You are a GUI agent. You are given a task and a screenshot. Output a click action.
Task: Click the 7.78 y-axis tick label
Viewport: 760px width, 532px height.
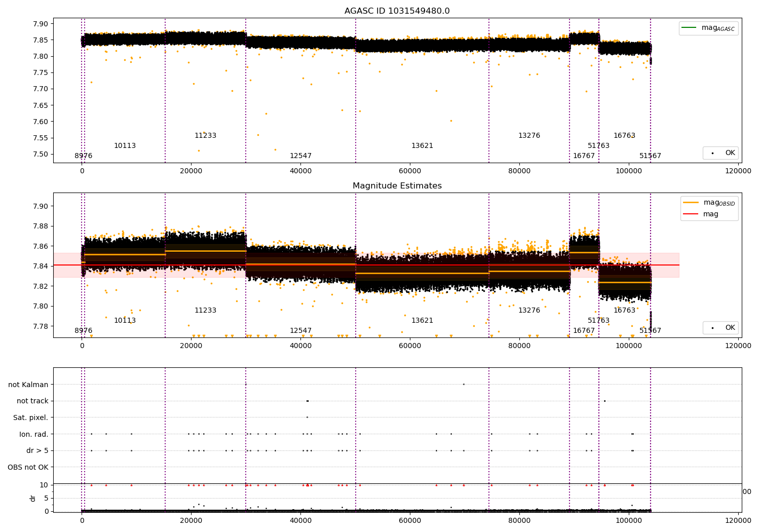[x=41, y=326]
